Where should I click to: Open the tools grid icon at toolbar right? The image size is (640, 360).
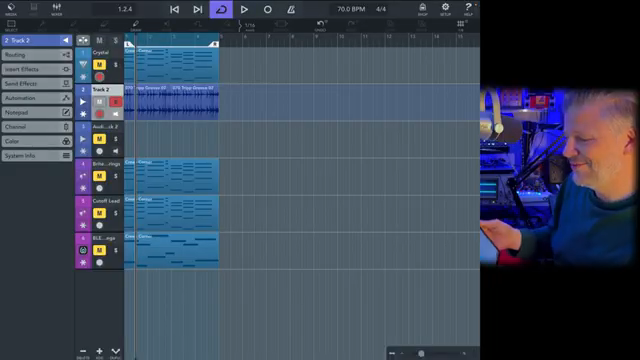point(461,25)
